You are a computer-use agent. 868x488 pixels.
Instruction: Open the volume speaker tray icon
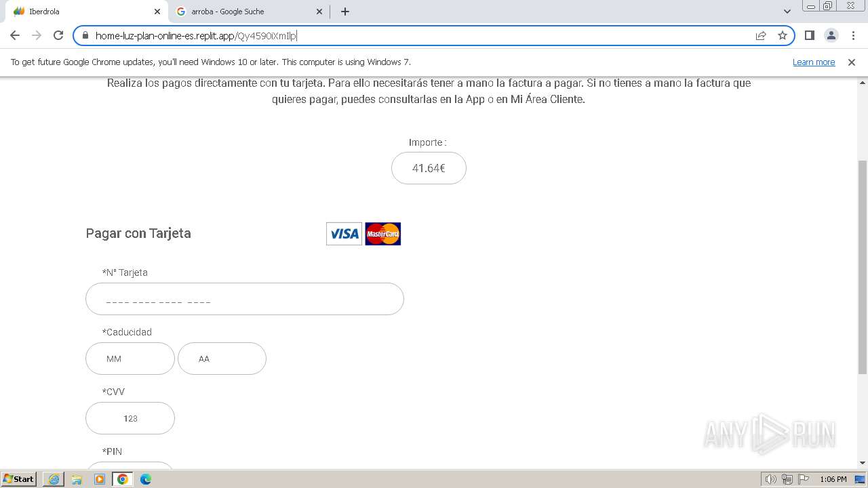[x=771, y=479]
